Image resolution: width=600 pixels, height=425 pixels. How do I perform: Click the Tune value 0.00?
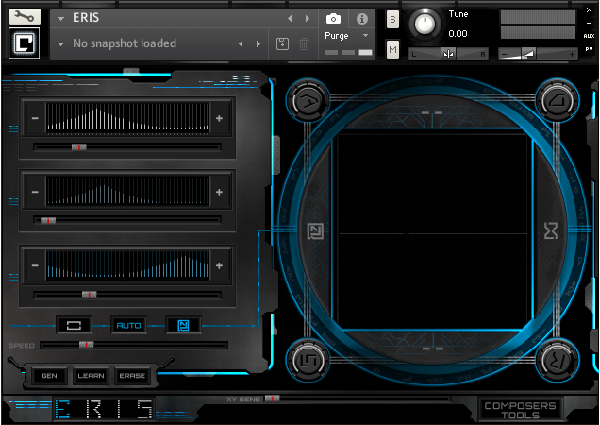pyautogui.click(x=458, y=34)
